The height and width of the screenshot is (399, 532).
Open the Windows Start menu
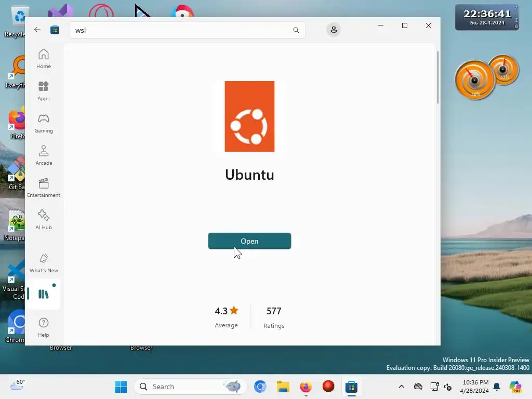pyautogui.click(x=121, y=387)
